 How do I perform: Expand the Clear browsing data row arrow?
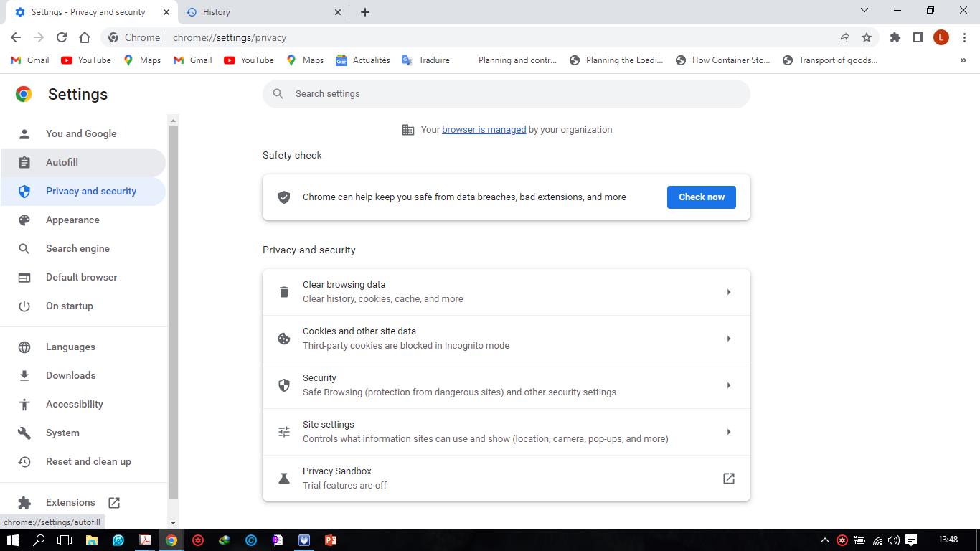pos(728,292)
